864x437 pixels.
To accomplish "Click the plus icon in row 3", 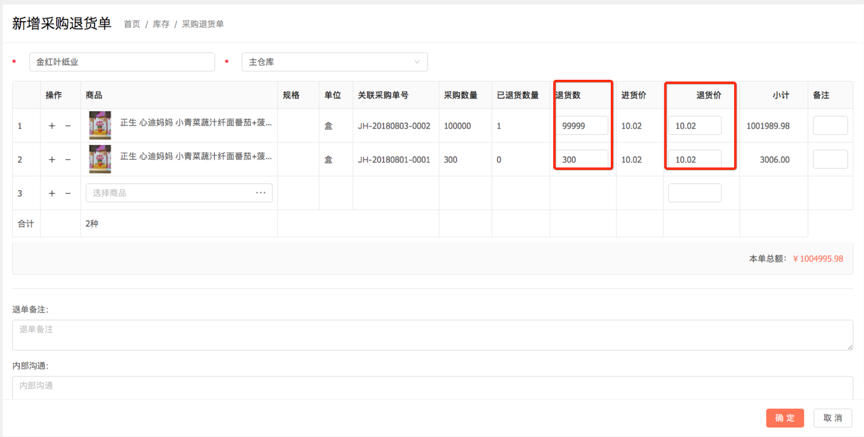I will click(x=52, y=193).
